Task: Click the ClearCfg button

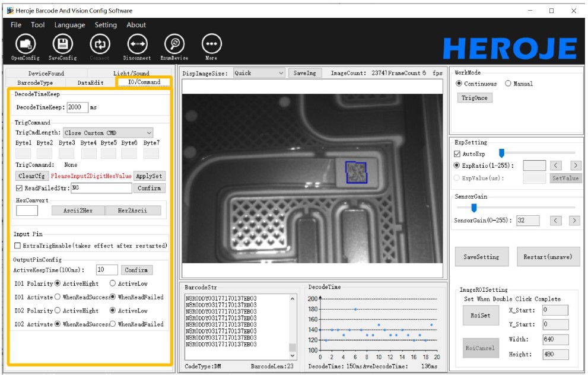Action: (x=31, y=176)
